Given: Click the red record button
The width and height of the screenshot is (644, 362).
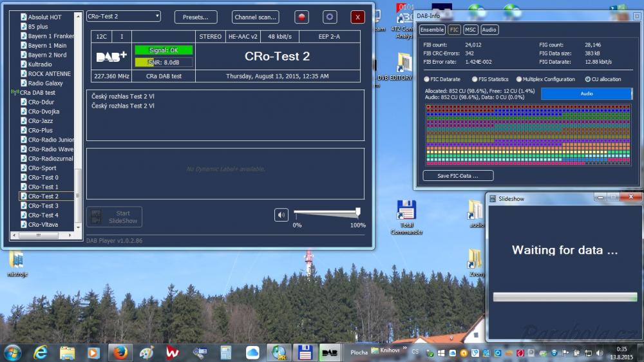Looking at the screenshot, I should pos(301,17).
